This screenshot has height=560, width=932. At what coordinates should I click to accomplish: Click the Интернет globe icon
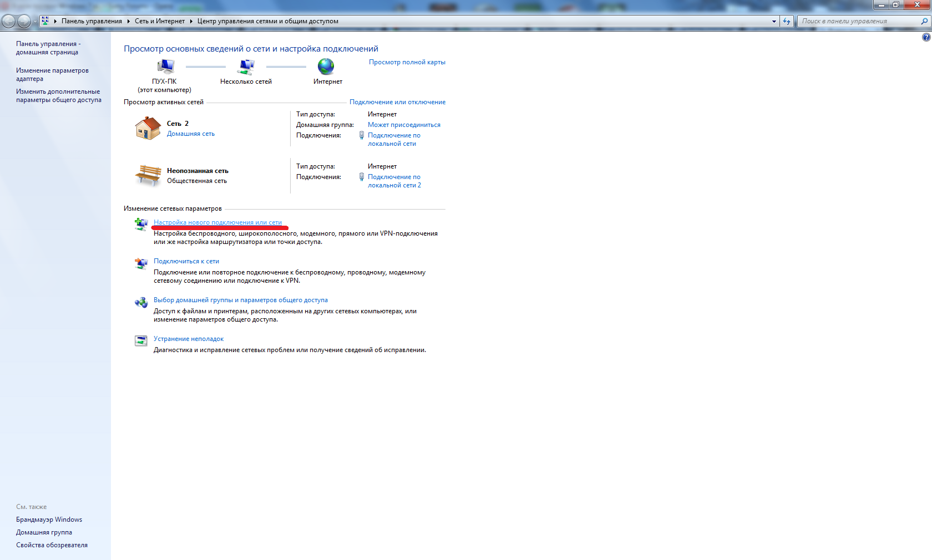click(326, 67)
